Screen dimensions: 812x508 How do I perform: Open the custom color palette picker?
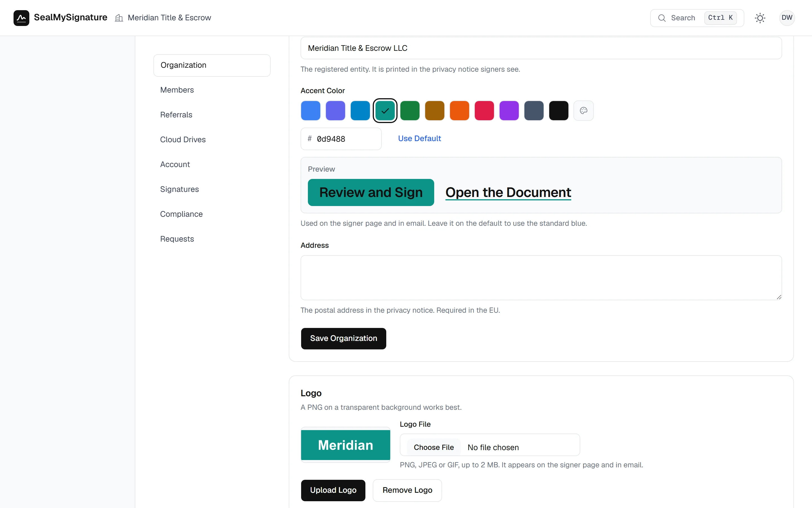(584, 111)
